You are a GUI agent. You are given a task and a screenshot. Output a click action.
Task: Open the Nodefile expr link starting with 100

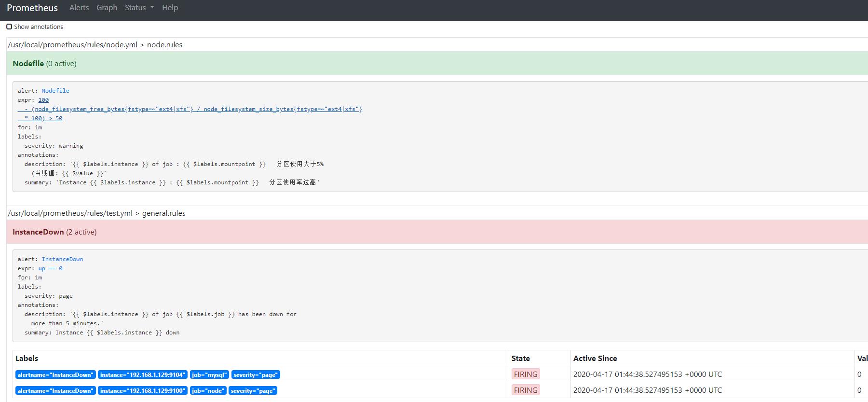pos(43,100)
